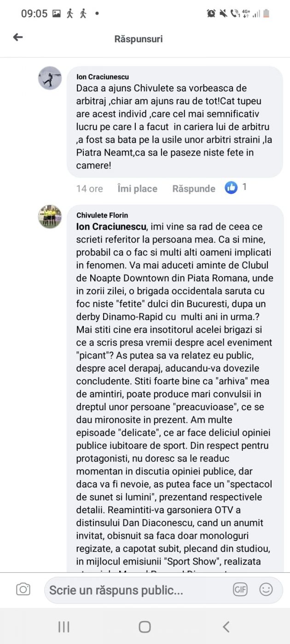This screenshot has height=644, width=290.
Task: Like Ion Craciunescu's comment with Îmi place
Action: click(x=137, y=189)
